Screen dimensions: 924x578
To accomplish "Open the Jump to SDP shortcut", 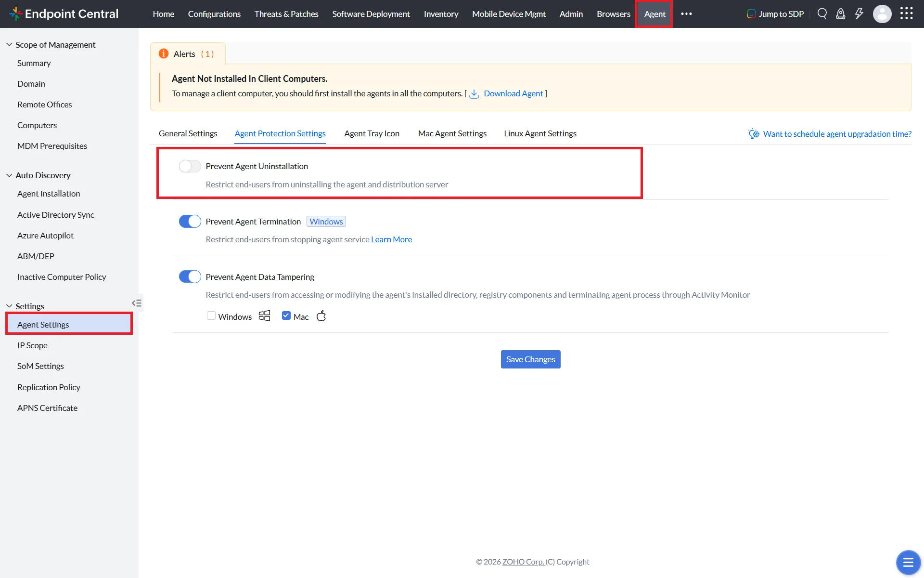I will pyautogui.click(x=775, y=14).
